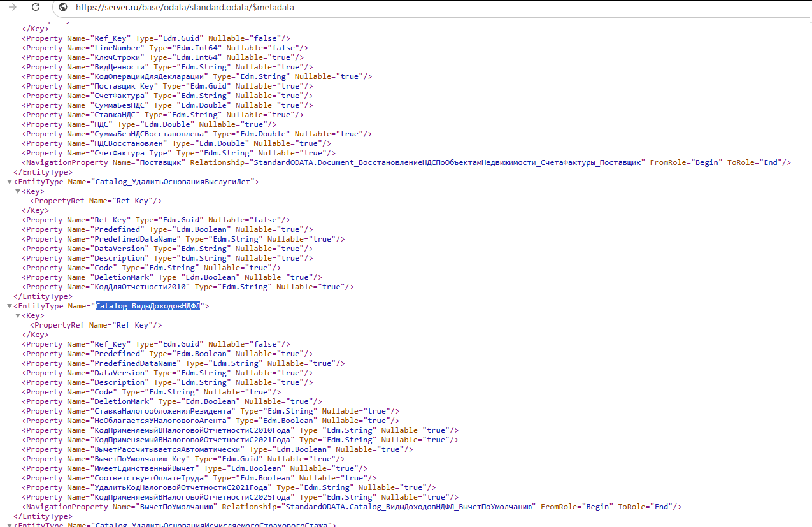812x527 pixels.
Task: Reload the metadata page
Action: 36,7
